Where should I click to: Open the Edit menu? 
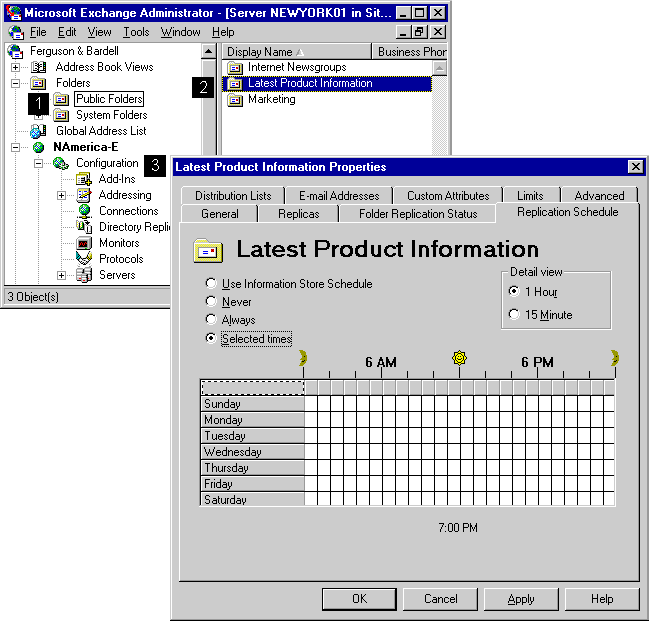click(67, 32)
